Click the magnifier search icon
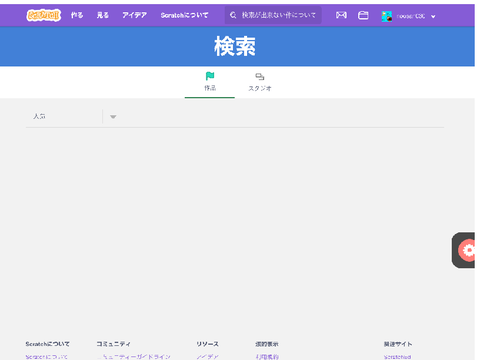This screenshot has height=360, width=480. [x=233, y=15]
